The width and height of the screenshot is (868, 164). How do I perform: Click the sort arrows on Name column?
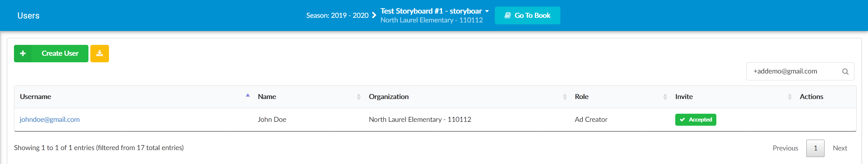tap(359, 97)
